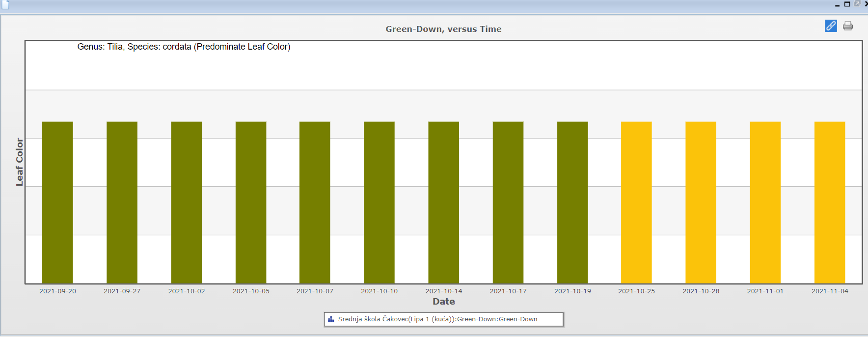Click the bar chart icon in the legend
Screen dimensions: 868x337
tap(331, 319)
